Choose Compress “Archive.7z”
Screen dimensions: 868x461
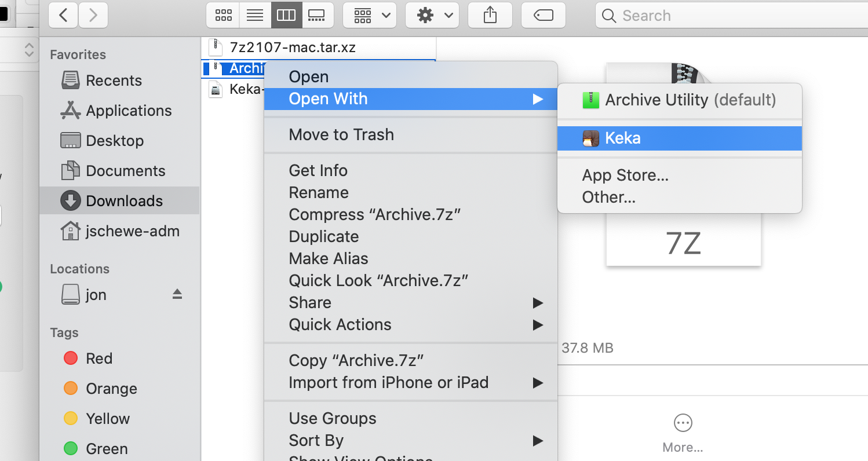tap(411, 214)
